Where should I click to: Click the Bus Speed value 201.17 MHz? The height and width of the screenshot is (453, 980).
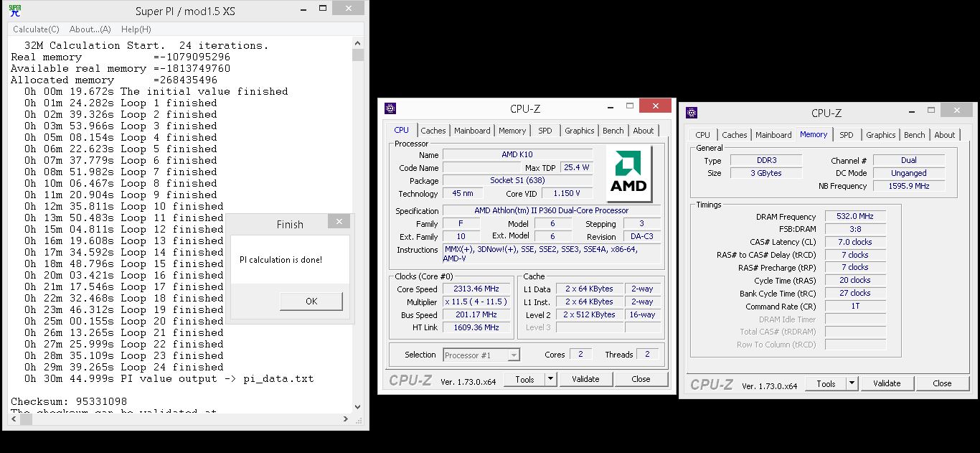(x=476, y=314)
